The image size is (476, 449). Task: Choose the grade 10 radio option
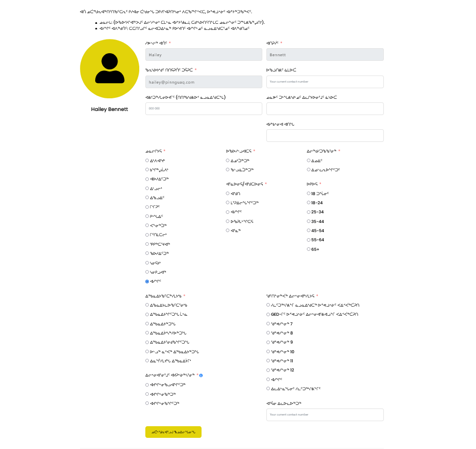tap(268, 352)
